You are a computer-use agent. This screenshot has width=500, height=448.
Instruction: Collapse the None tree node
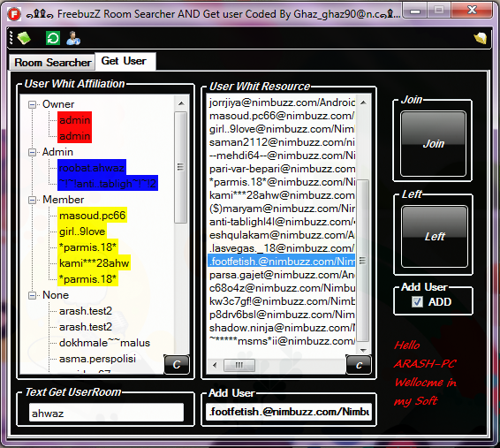click(x=32, y=296)
